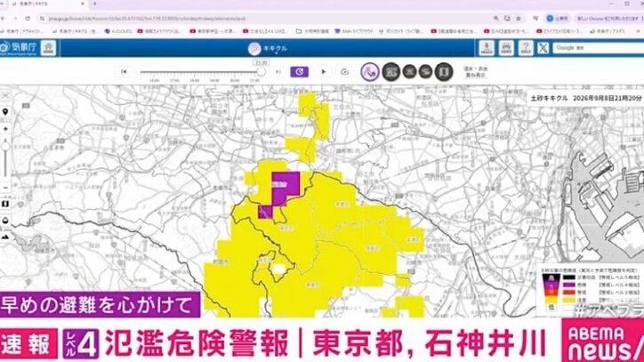Share the page via the X icon
Image resolution: width=644 pixels, height=362 pixels.
point(543,48)
